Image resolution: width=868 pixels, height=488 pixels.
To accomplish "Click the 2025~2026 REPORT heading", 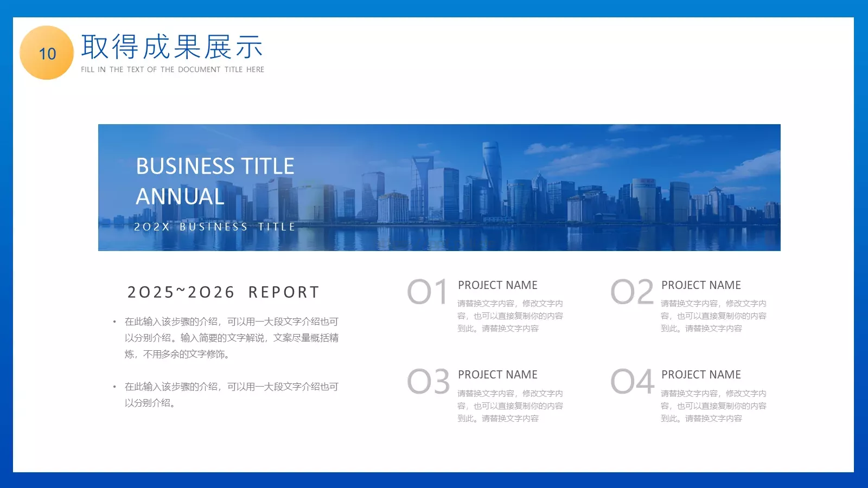I will pos(223,292).
